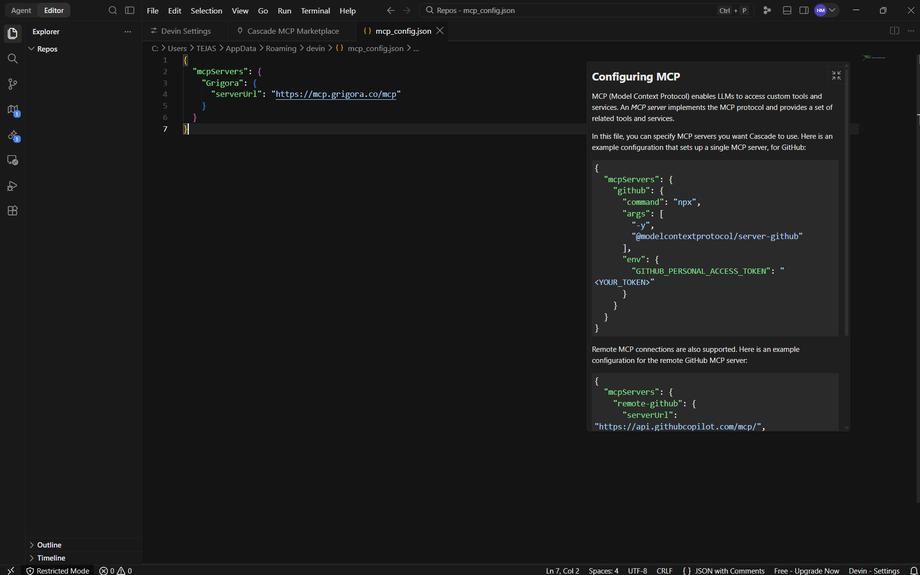This screenshot has height=575, width=920.
Task: Click the AppData breadcrumb segment
Action: click(x=241, y=49)
